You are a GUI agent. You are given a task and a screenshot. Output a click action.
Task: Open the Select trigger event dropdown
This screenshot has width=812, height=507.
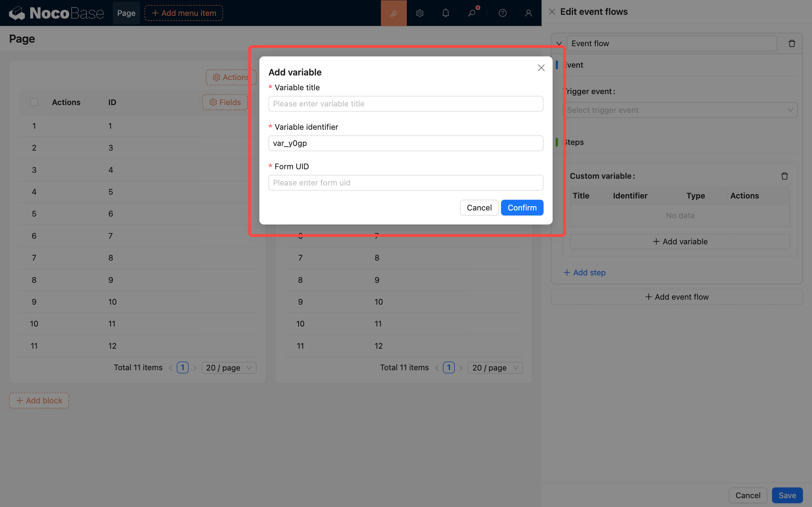(x=680, y=110)
